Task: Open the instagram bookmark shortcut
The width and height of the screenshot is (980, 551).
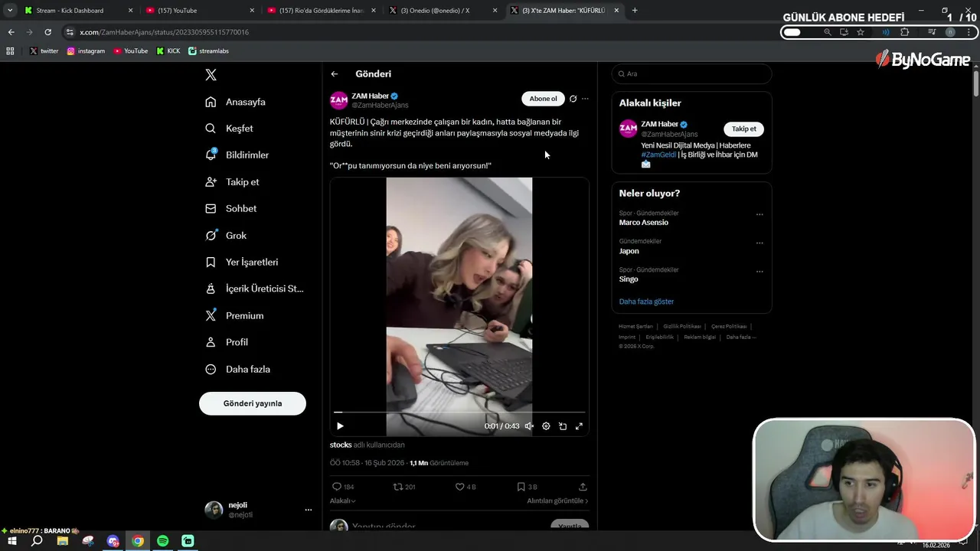Action: click(86, 51)
